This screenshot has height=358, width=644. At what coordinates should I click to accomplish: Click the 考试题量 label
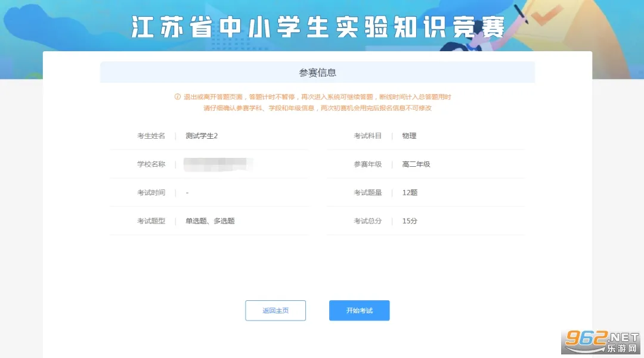[x=367, y=192]
